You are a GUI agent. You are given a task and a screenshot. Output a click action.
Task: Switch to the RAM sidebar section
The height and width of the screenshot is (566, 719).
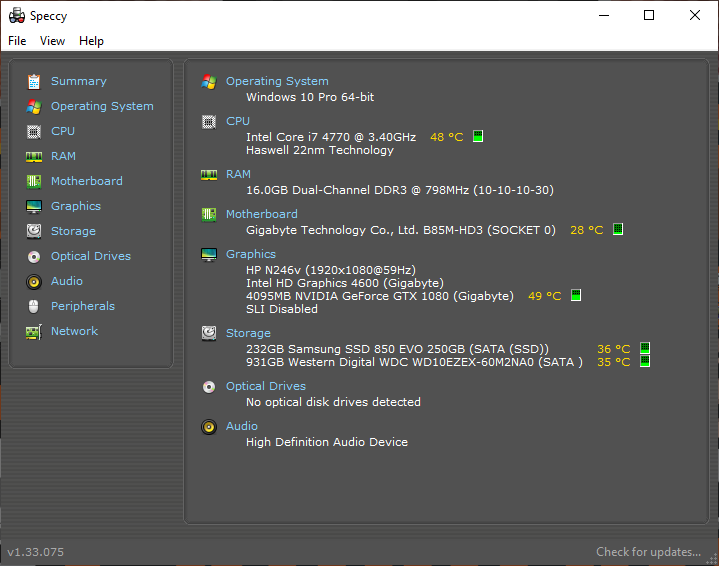63,156
